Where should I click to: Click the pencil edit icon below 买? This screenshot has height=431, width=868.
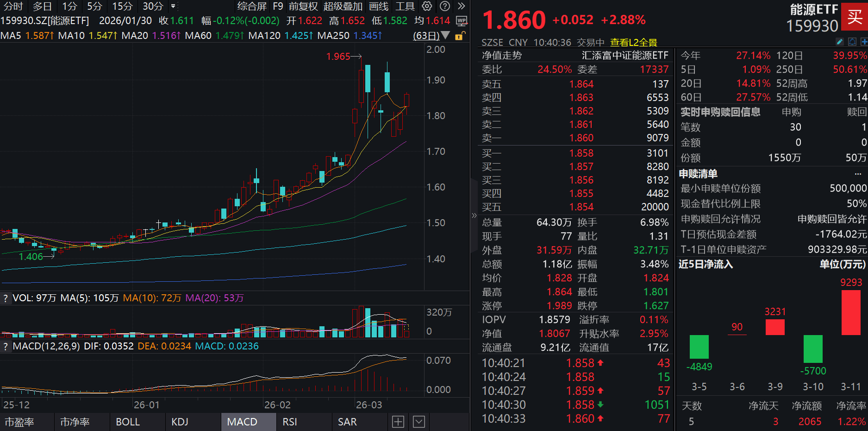point(840,42)
